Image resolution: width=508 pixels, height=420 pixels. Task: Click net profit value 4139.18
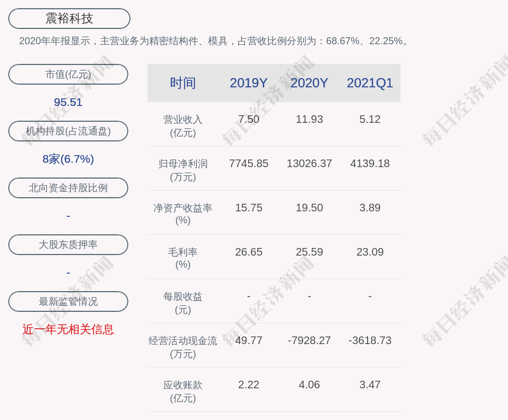pos(370,163)
